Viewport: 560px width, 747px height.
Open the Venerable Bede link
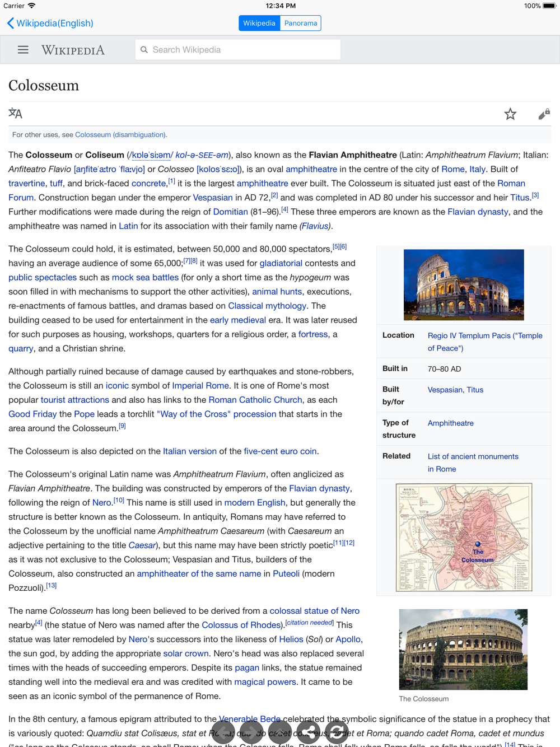tap(250, 719)
